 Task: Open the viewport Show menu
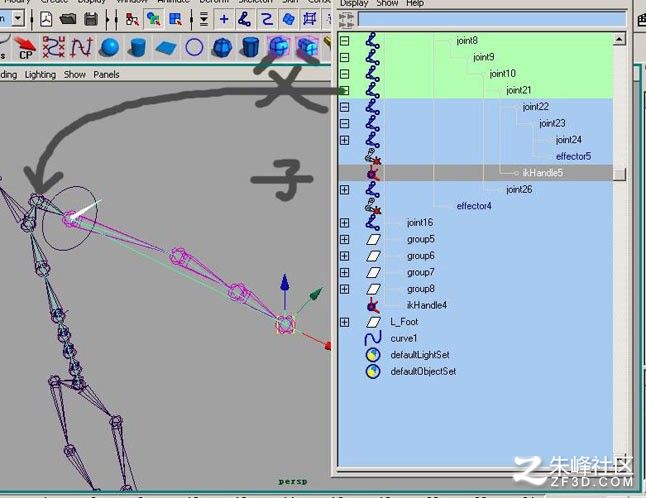pos(75,75)
